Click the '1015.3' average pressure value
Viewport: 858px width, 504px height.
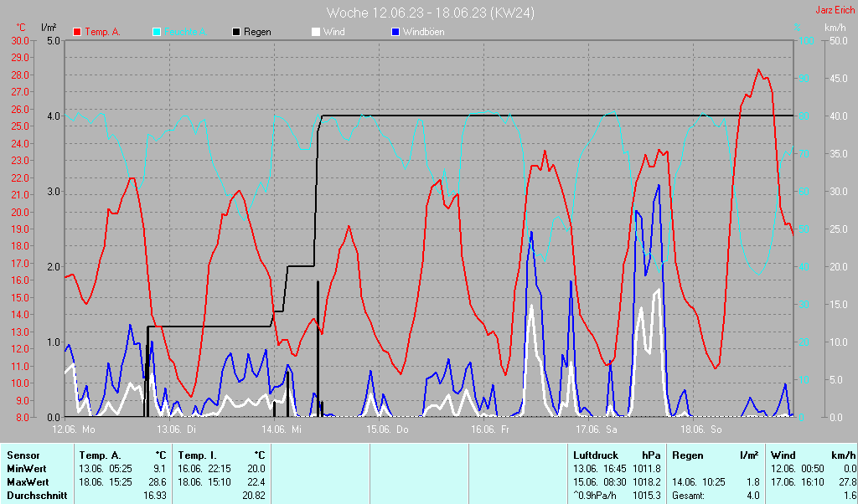pos(647,496)
